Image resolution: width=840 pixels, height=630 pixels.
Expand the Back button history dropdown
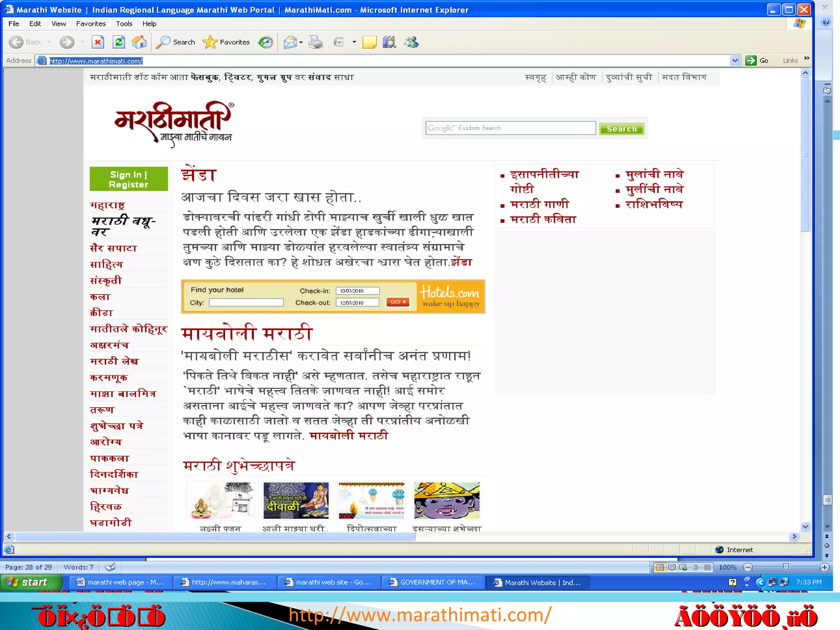coord(49,42)
